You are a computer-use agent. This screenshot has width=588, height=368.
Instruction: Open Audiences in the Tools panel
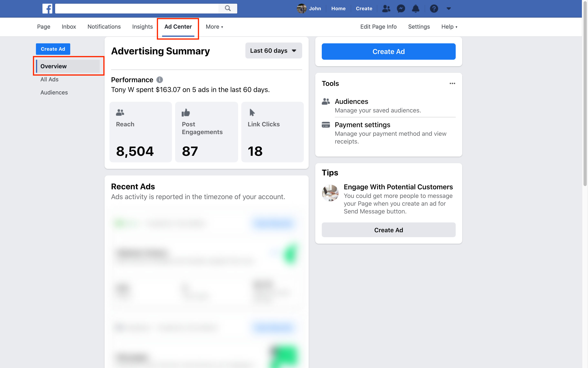[x=389, y=106]
